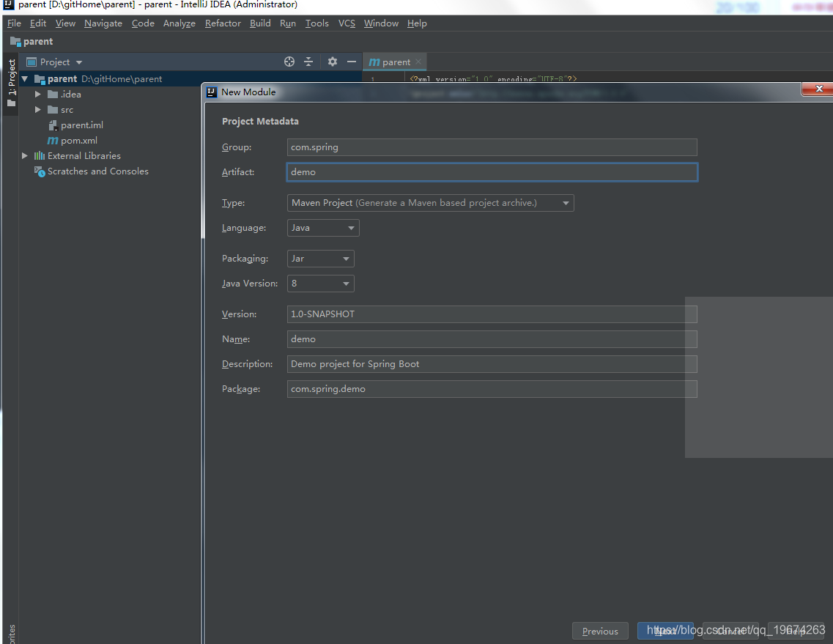Click the locate/scroll-from-source target icon

click(289, 62)
